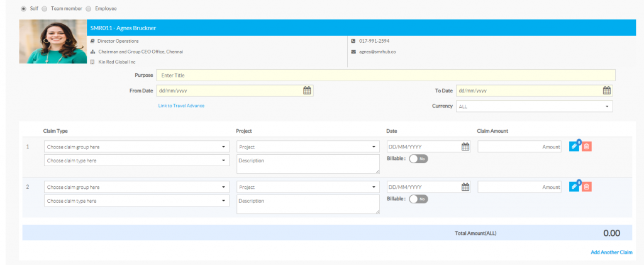The height and width of the screenshot is (265, 644).
Task: Click the Total Amount(ALL) label
Action: tap(475, 234)
